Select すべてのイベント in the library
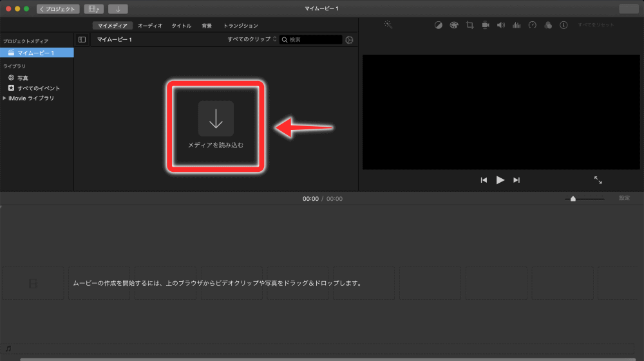Viewport: 644px width, 361px height. click(34, 88)
